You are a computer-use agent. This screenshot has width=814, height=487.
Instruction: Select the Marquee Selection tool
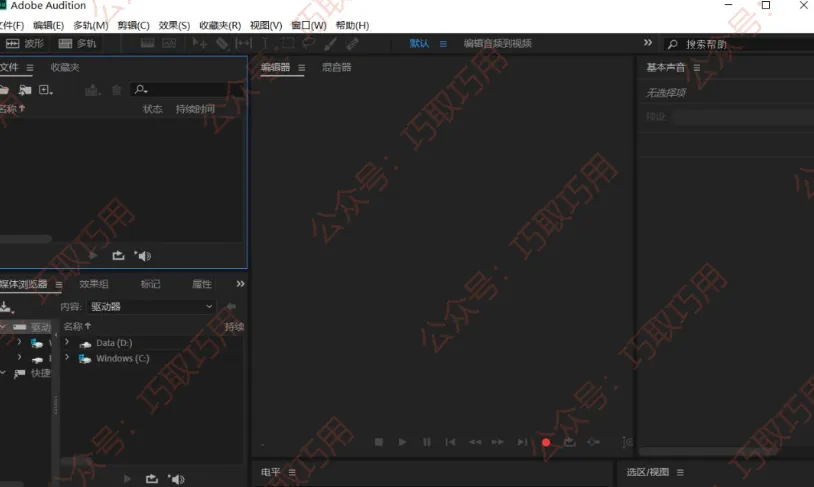[288, 43]
